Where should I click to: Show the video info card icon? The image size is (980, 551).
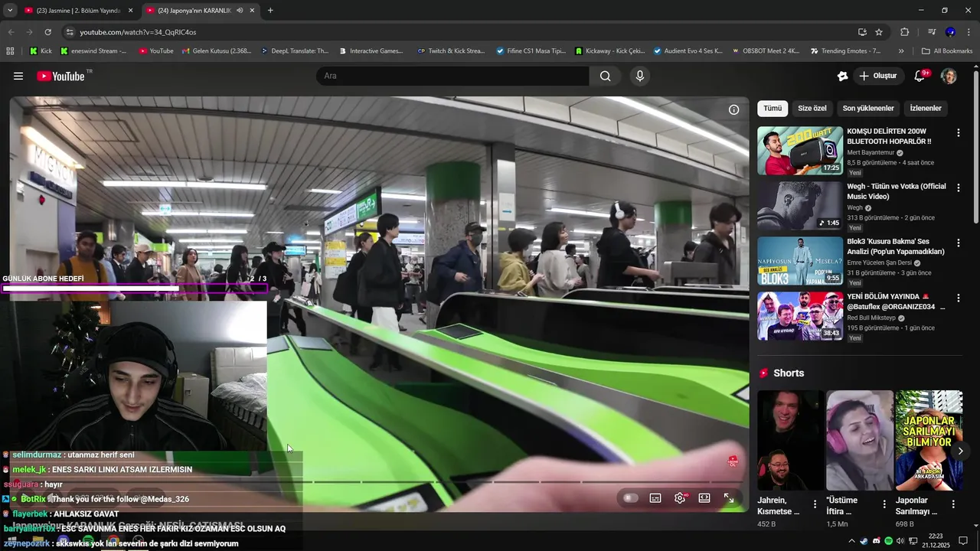pyautogui.click(x=733, y=109)
